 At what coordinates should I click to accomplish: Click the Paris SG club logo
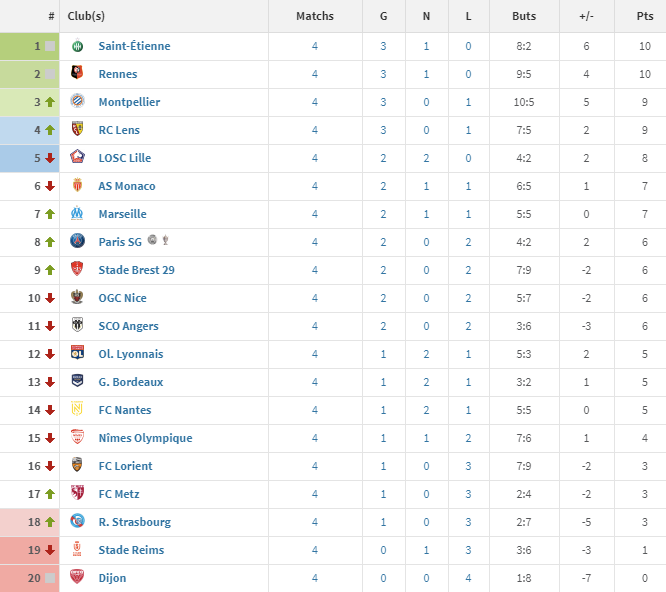click(x=77, y=241)
